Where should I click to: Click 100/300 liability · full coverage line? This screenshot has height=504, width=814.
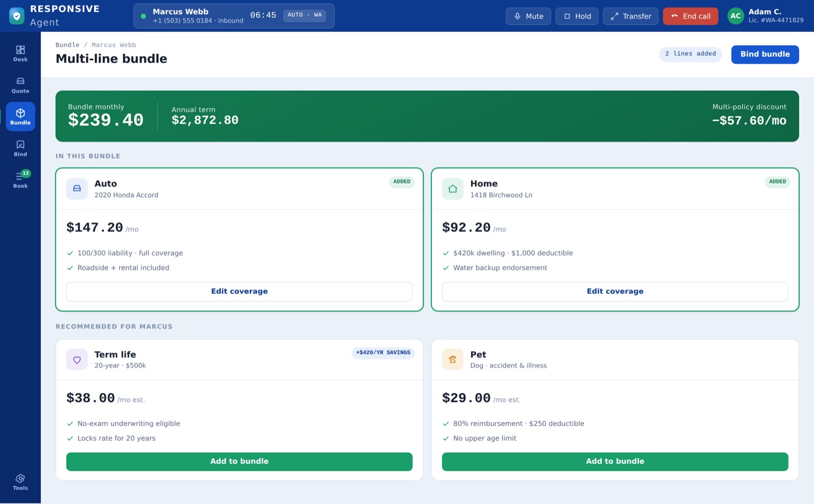130,253
